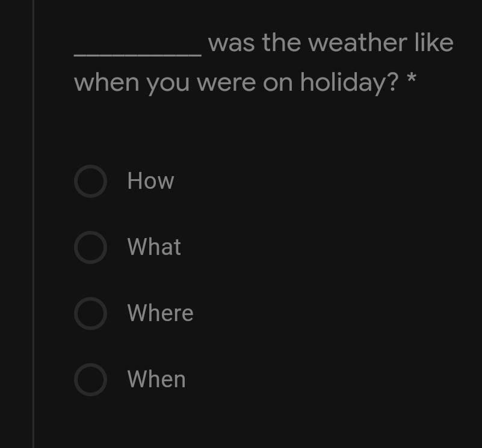Screen dimensions: 482x448
Task: Click the vertical border line at left
Action: click(x=33, y=224)
